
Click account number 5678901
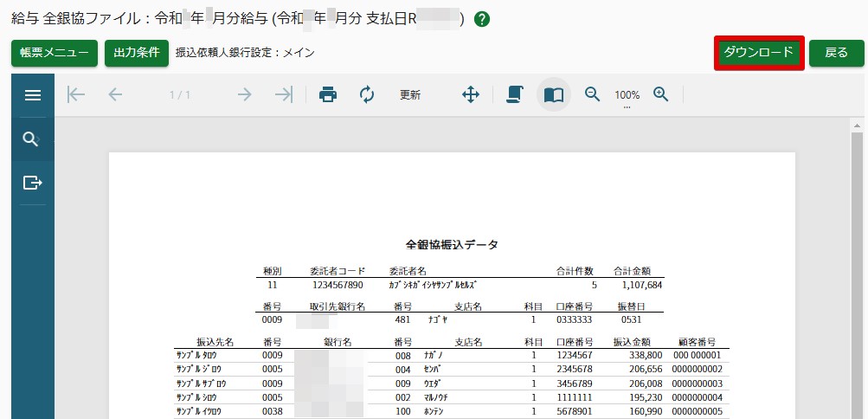pos(575,412)
